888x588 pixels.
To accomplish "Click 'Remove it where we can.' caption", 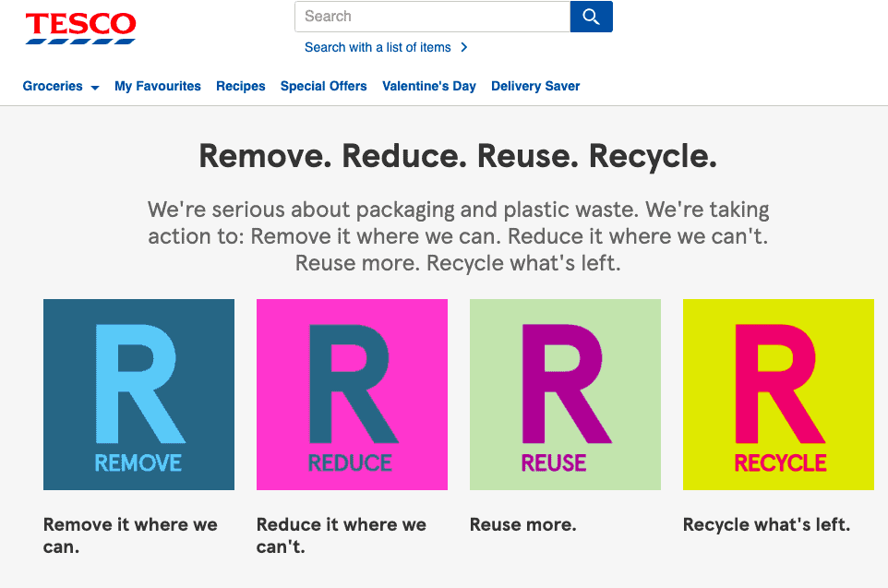I will 130,535.
